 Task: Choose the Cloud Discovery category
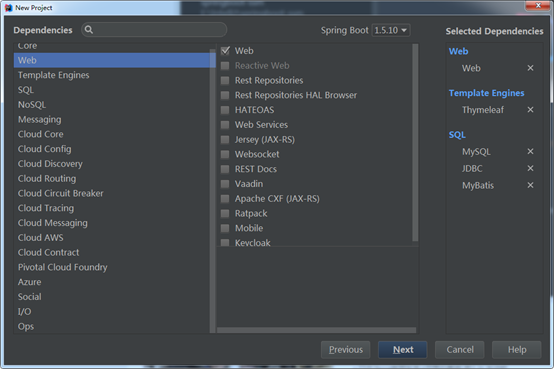click(113, 164)
